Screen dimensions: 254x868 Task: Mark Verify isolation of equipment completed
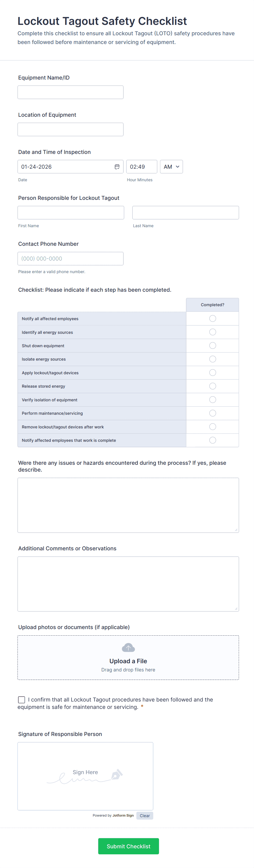[x=212, y=400]
